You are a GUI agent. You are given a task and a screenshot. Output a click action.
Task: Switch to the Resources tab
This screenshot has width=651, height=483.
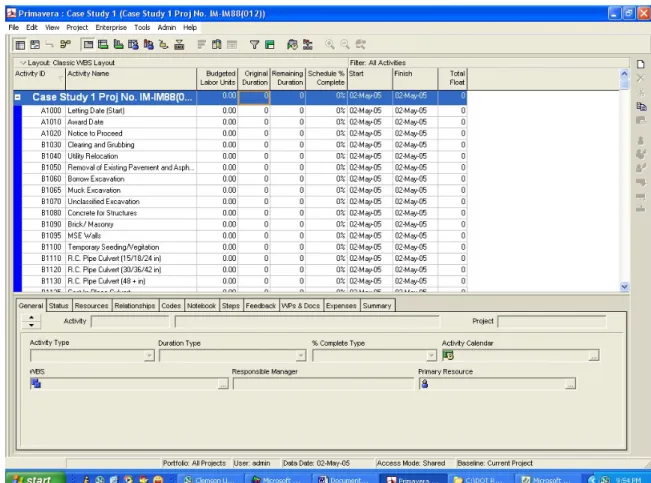tap(91, 306)
